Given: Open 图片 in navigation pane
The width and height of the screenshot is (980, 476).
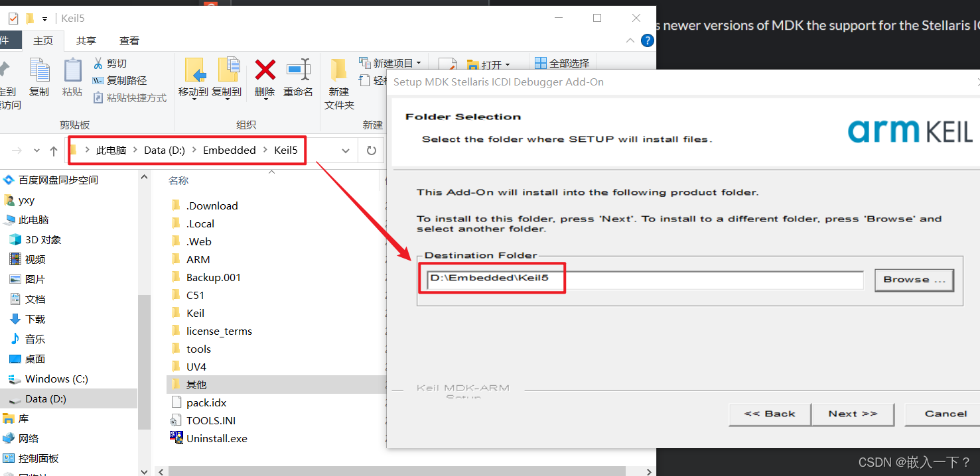Looking at the screenshot, I should [35, 279].
